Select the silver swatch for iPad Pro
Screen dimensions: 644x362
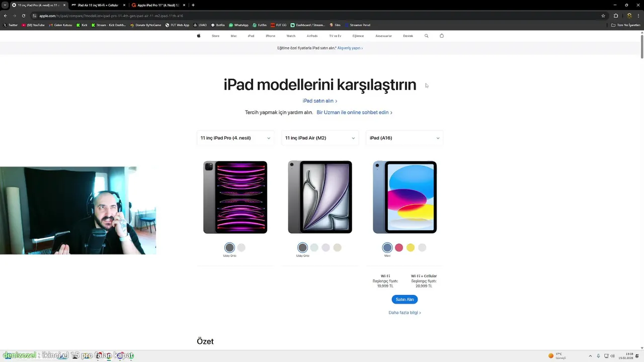tap(242, 247)
